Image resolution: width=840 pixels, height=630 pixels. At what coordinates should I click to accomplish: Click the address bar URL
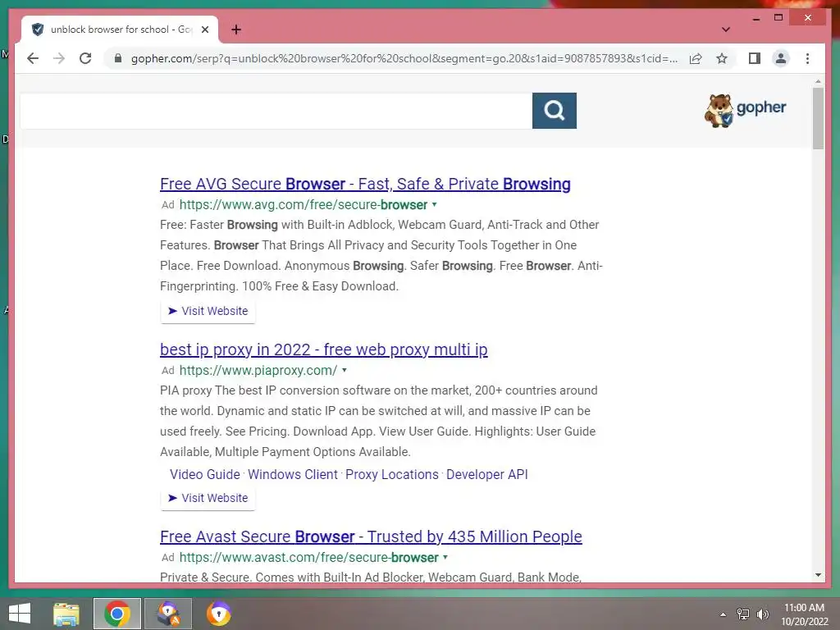coord(404,58)
